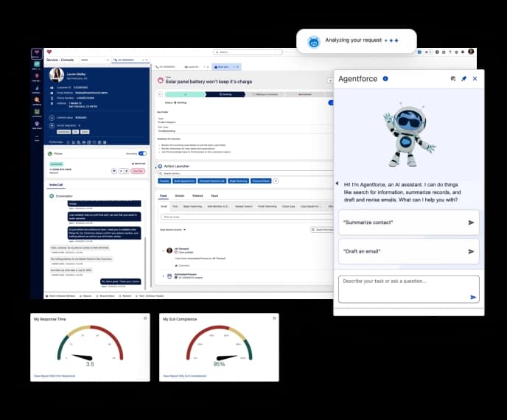
Task: Open View Report link under SLA Compliance
Action: (185, 376)
